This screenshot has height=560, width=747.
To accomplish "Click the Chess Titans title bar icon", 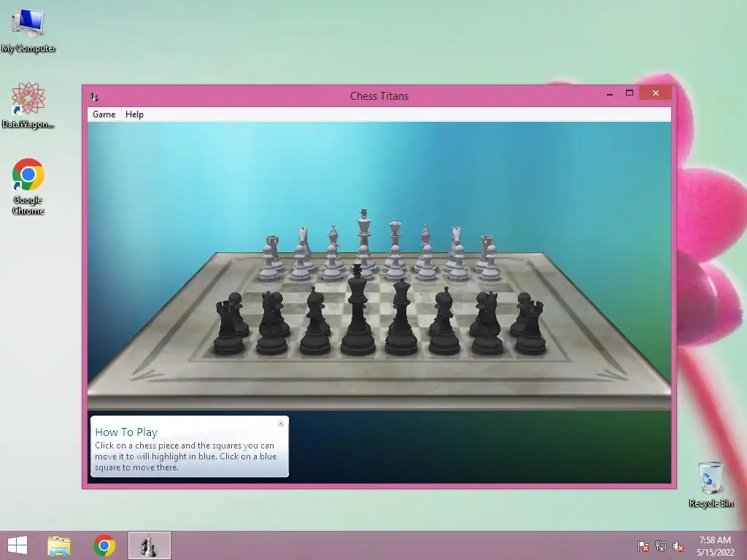I will (94, 96).
